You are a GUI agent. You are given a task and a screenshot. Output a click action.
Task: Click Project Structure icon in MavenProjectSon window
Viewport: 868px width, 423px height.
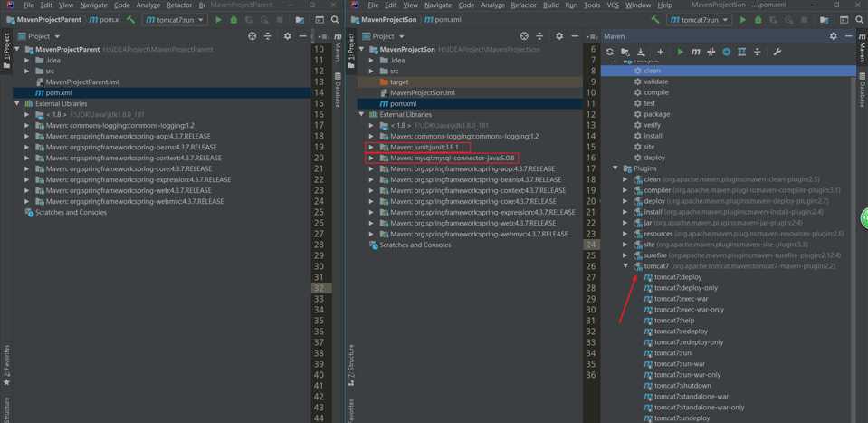click(x=825, y=20)
